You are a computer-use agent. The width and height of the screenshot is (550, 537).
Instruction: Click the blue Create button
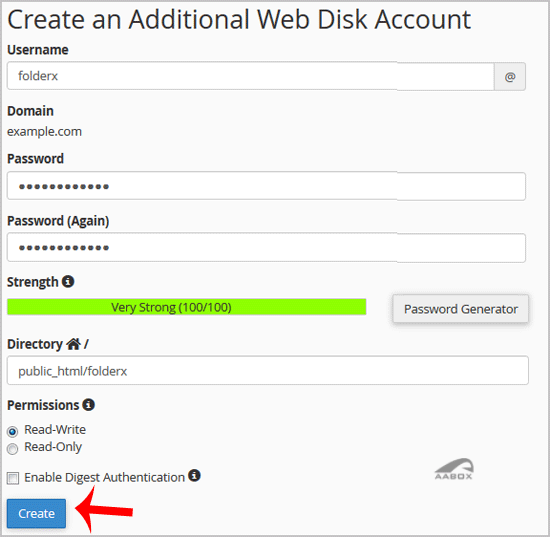36,513
